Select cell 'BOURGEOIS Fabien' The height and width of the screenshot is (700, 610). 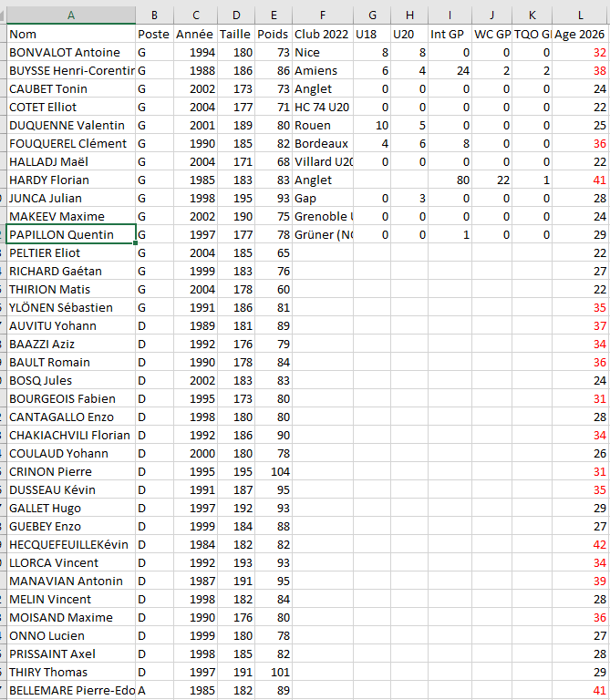click(x=71, y=398)
